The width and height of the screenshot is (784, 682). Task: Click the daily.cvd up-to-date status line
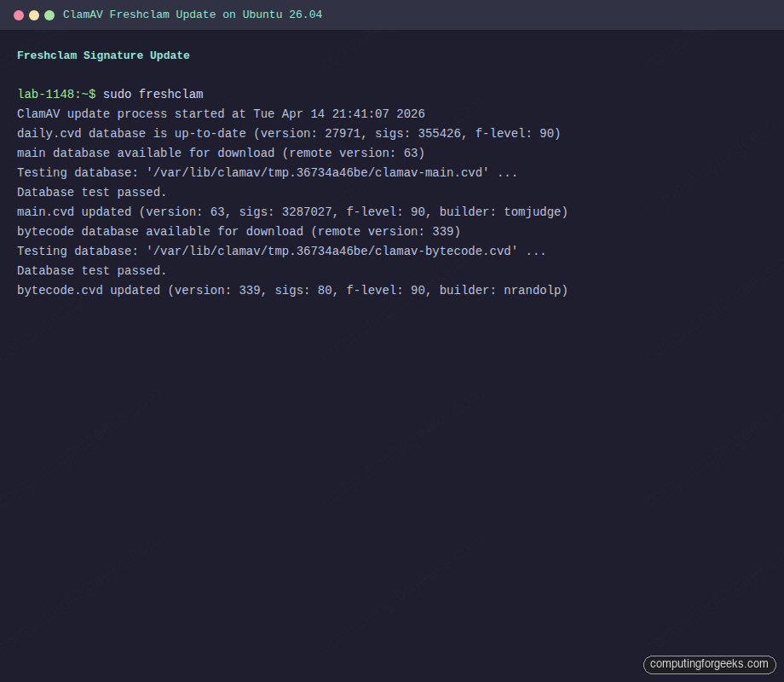(x=288, y=133)
